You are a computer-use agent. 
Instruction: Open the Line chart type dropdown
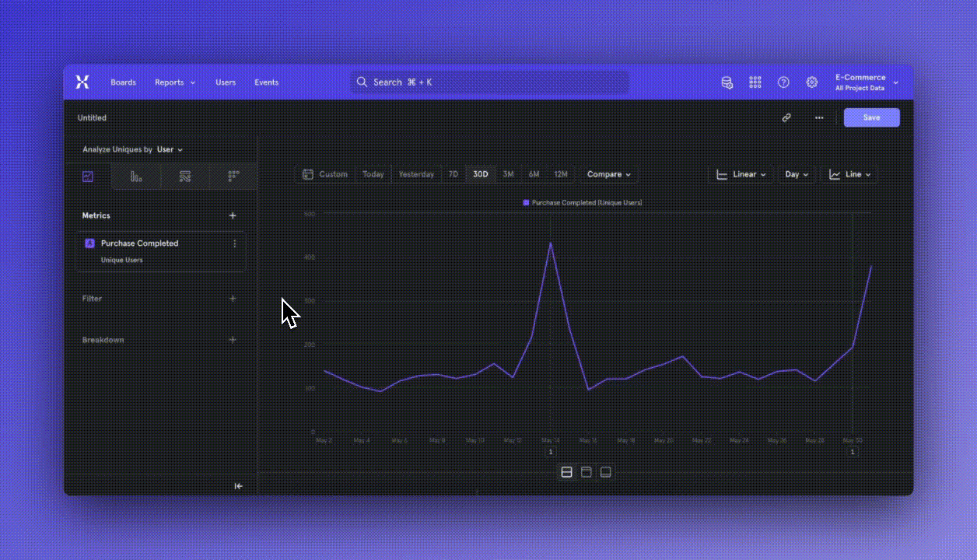point(849,175)
